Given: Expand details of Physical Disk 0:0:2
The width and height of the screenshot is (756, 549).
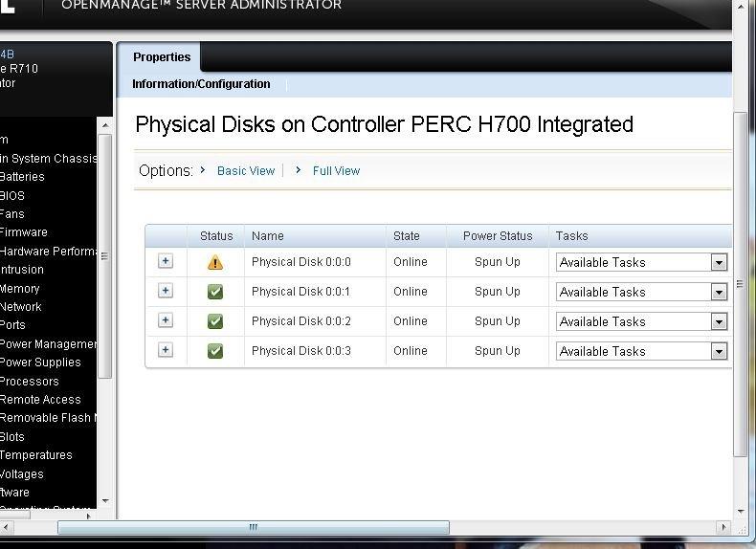Looking at the screenshot, I should tap(166, 320).
